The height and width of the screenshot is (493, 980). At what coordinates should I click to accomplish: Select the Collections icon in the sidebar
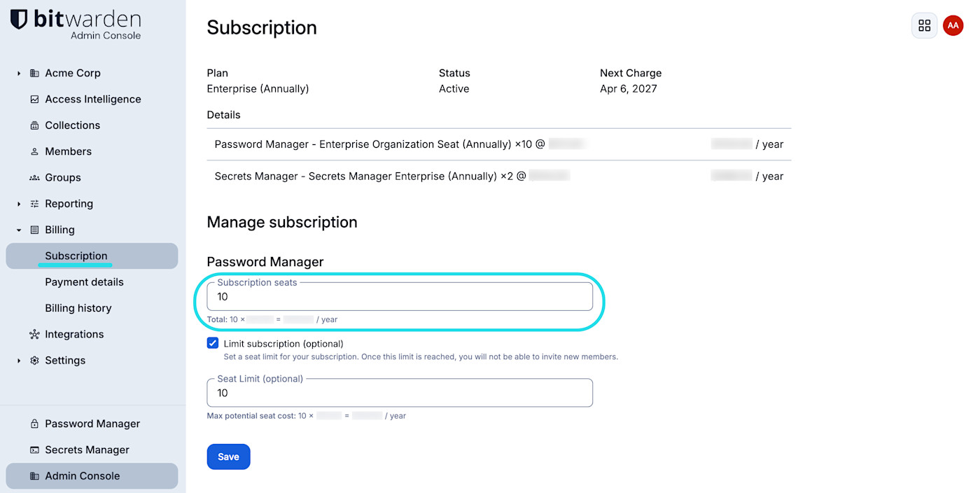click(34, 125)
